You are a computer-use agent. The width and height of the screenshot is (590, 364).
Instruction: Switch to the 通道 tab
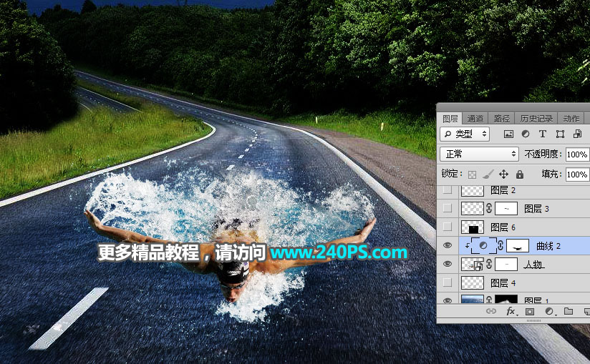(x=475, y=119)
